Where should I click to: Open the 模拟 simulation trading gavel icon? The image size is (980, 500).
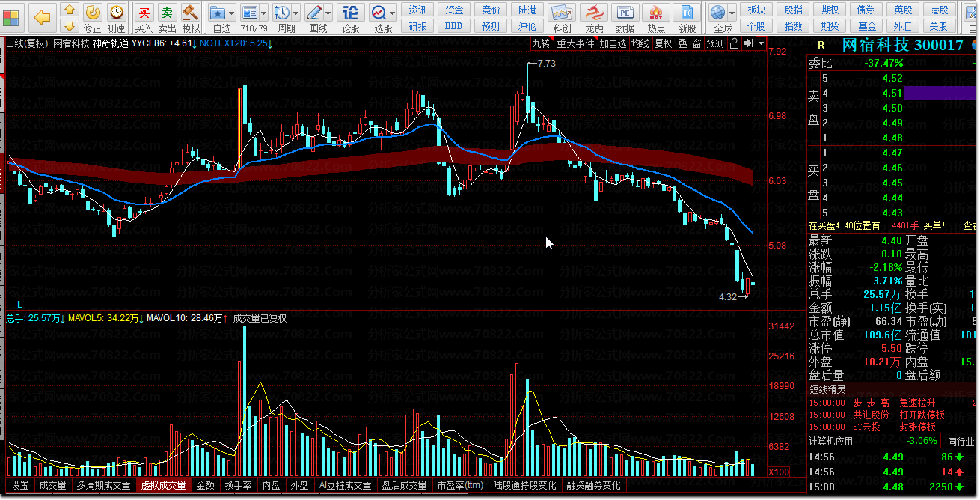pyautogui.click(x=191, y=18)
